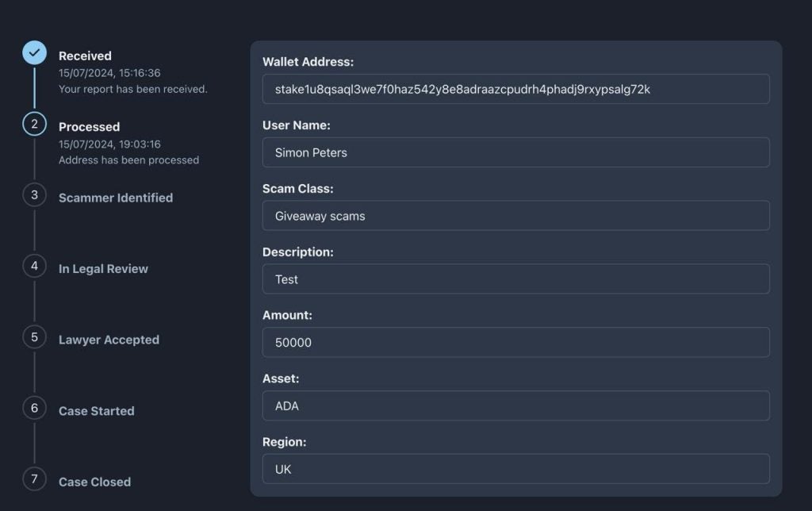Click the step 4 circle icon
This screenshot has width=812, height=511.
(34, 266)
